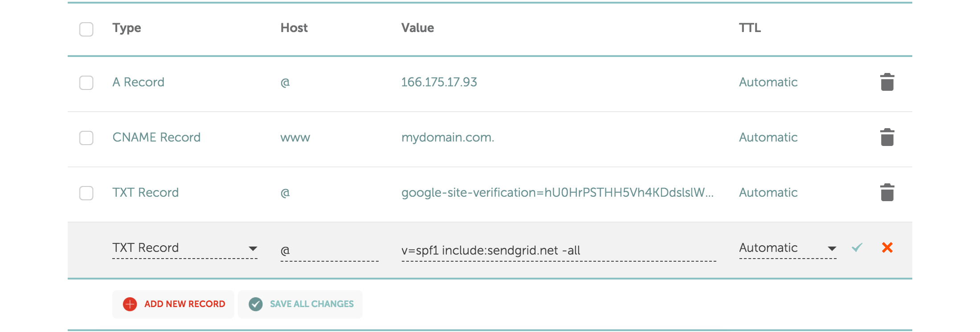Image resolution: width=980 pixels, height=332 pixels.
Task: Check the A Record row checkbox
Action: [86, 82]
